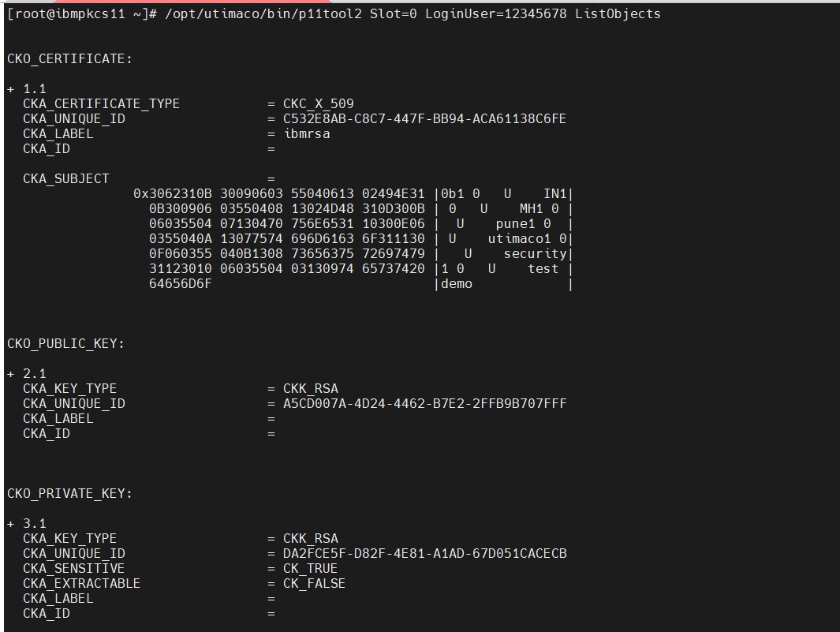Screen dimensions: 840x632
Task: Click the CK_TRUE value for CKA_SENSITIVE
Action: click(310, 568)
